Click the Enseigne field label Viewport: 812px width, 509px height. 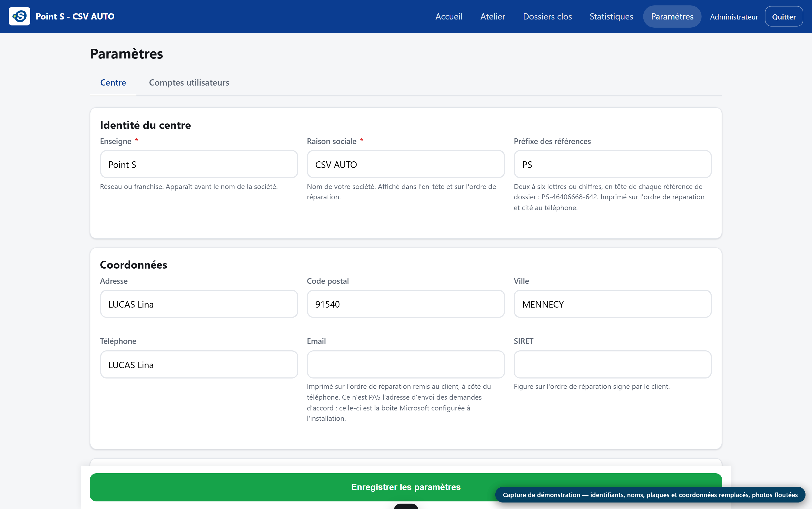pyautogui.click(x=115, y=141)
